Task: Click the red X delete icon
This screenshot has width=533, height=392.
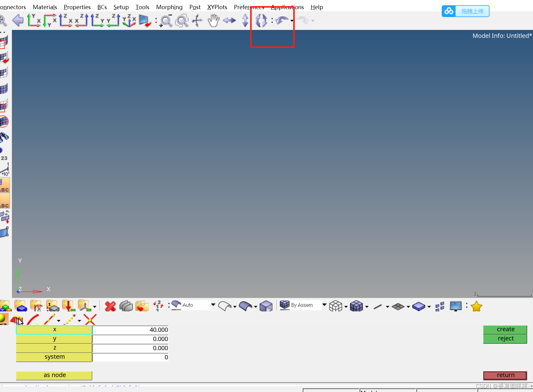Action: (x=110, y=306)
